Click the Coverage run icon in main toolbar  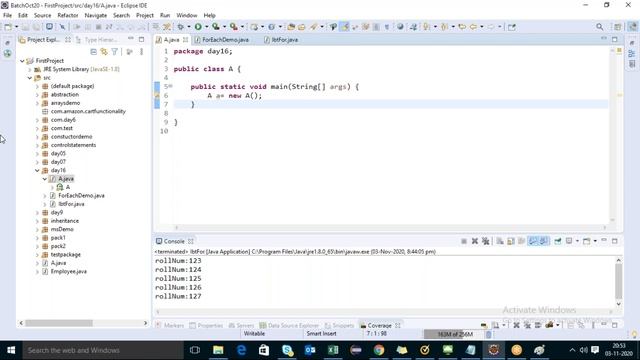[x=216, y=27]
